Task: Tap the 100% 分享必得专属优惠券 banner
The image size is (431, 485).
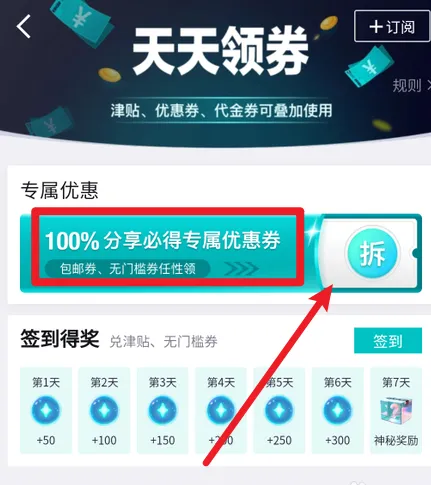Action: [163, 240]
